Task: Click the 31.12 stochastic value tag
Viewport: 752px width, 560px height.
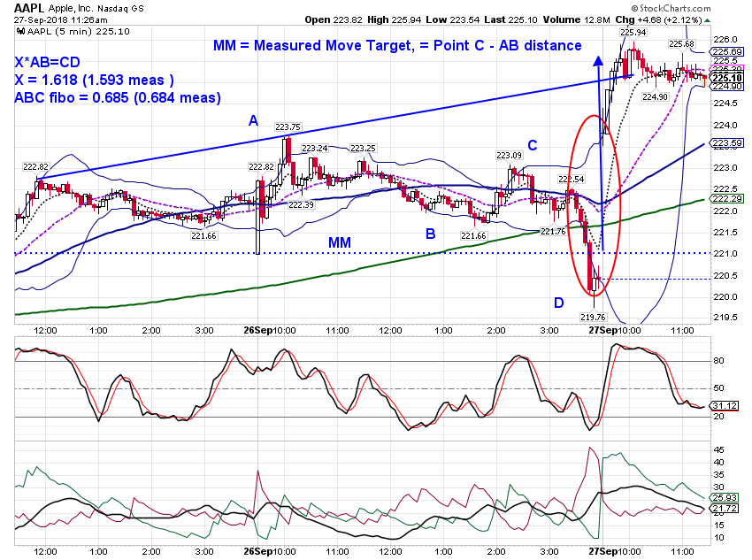Action: 725,405
